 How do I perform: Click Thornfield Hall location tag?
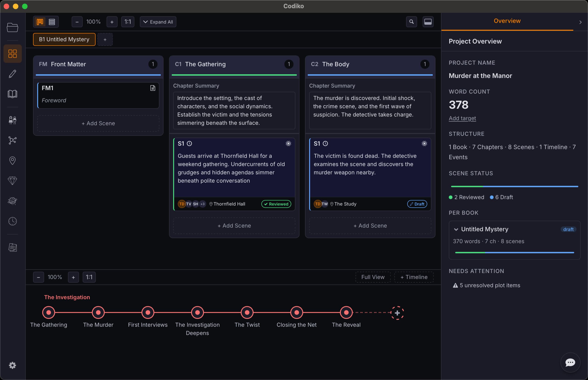pos(227,204)
